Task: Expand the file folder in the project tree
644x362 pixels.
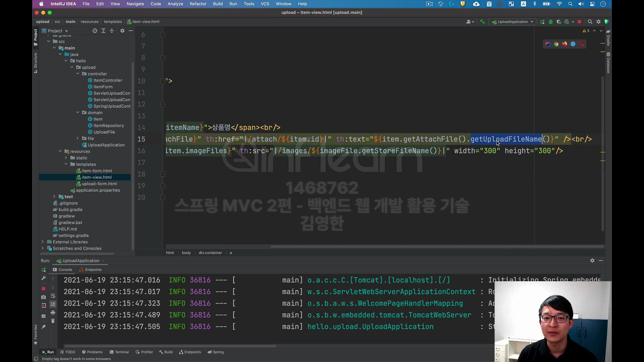Action: [77, 138]
